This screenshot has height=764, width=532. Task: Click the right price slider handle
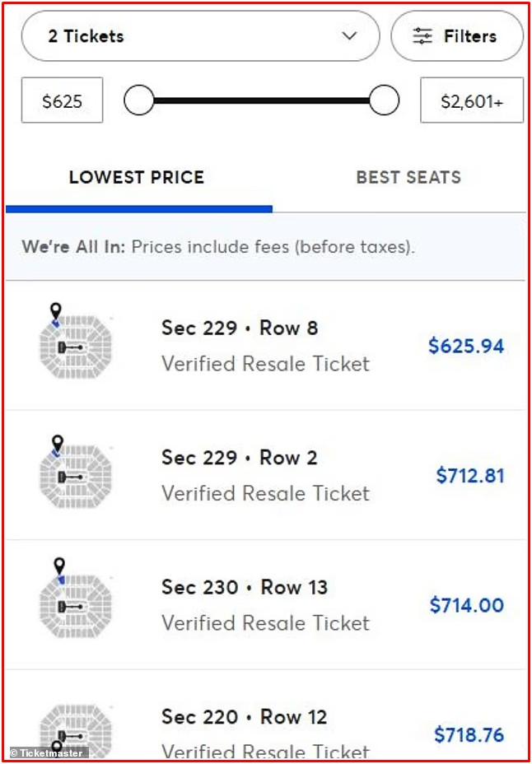click(x=384, y=100)
